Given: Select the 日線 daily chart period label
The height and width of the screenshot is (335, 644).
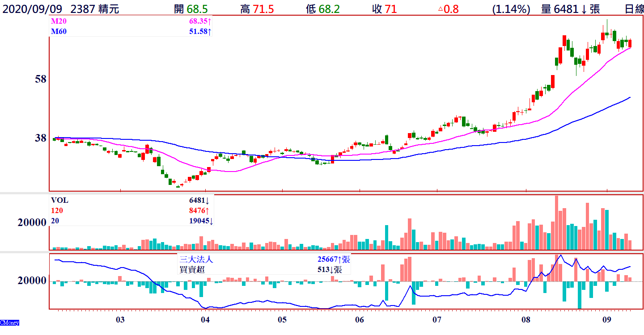Looking at the screenshot, I should click(x=634, y=9).
